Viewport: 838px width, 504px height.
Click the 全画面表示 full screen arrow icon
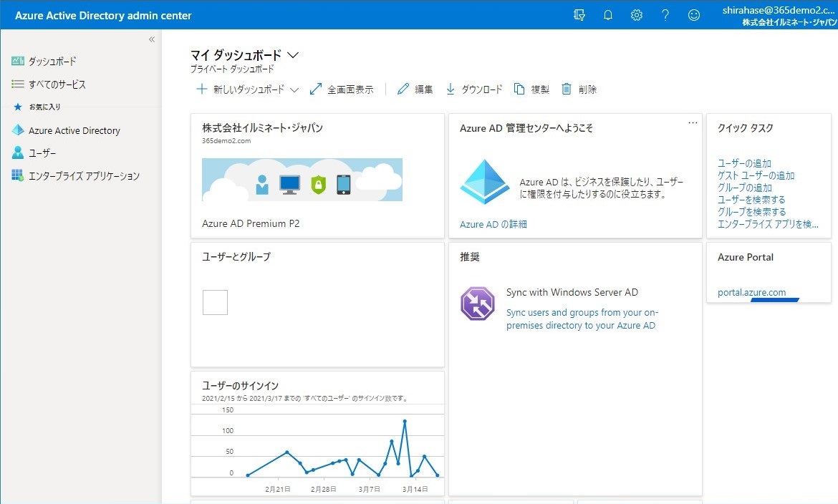point(316,89)
